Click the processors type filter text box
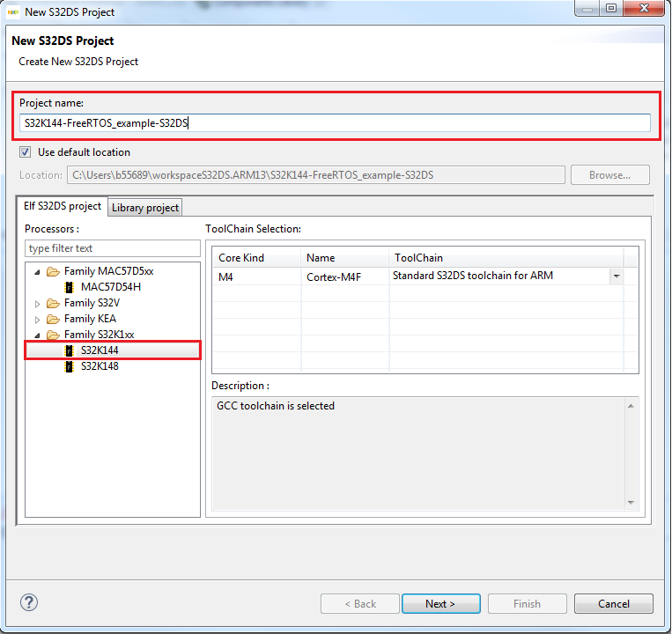The width and height of the screenshot is (672, 634). click(x=112, y=248)
